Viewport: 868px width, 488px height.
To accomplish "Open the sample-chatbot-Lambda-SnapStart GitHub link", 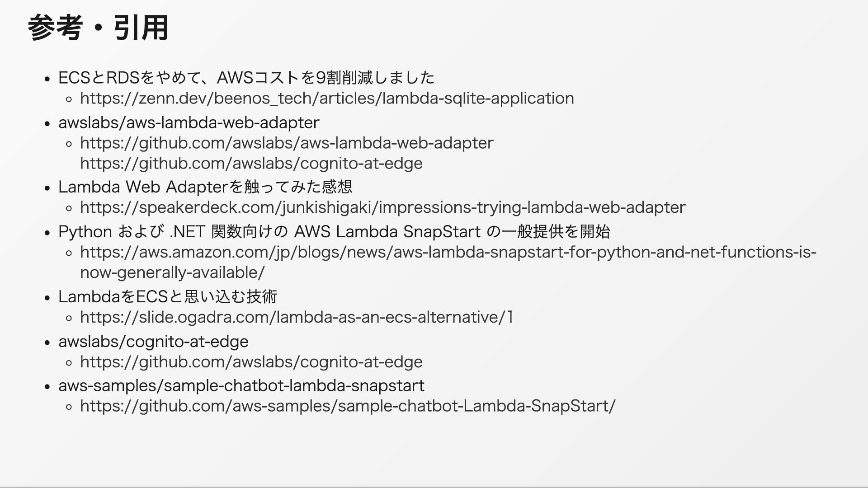I will pyautogui.click(x=348, y=406).
